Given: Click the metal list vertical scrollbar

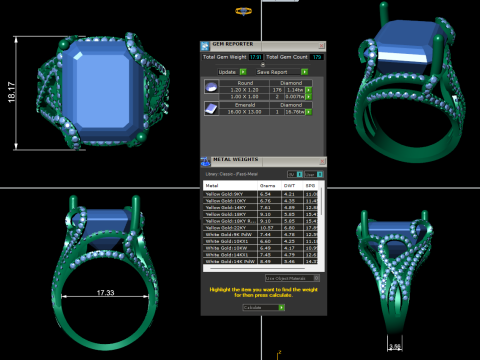Looking at the screenshot, I should pyautogui.click(x=321, y=202).
